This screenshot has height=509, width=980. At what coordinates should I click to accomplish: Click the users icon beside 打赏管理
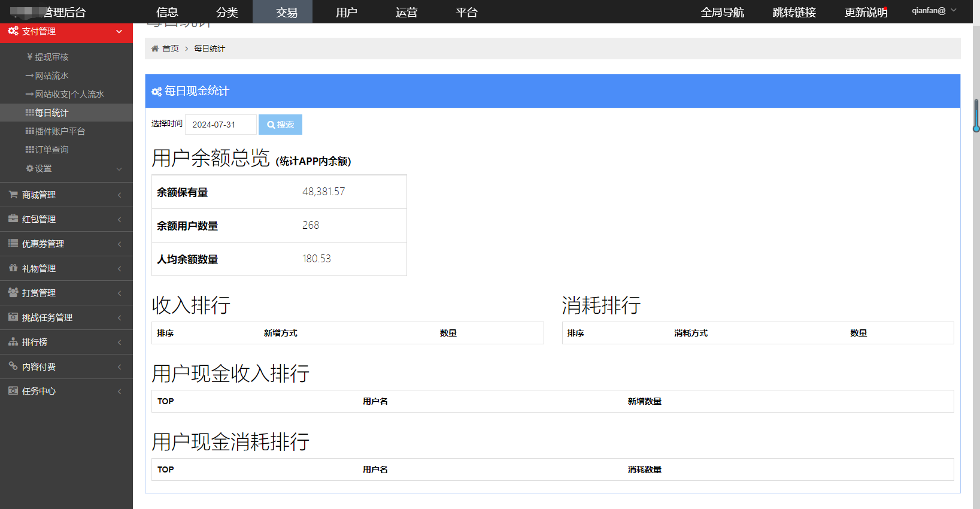tap(13, 293)
